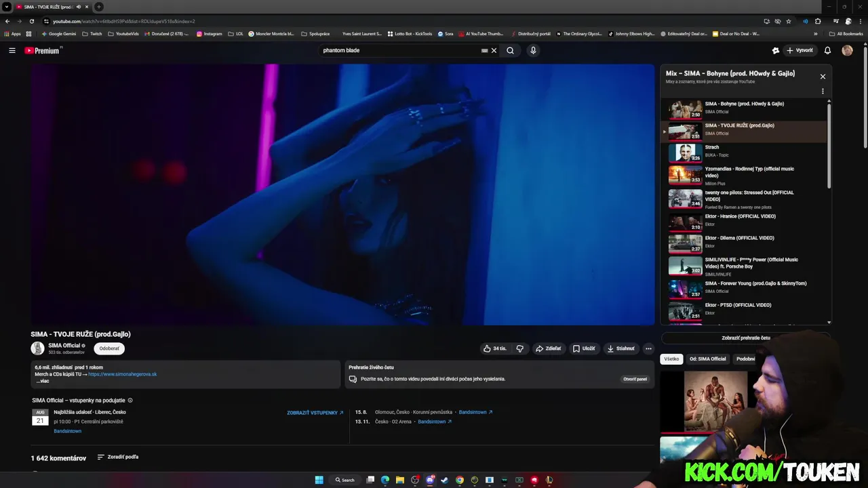Open the Windows Start menu
This screenshot has height=488, width=868.
point(319,480)
